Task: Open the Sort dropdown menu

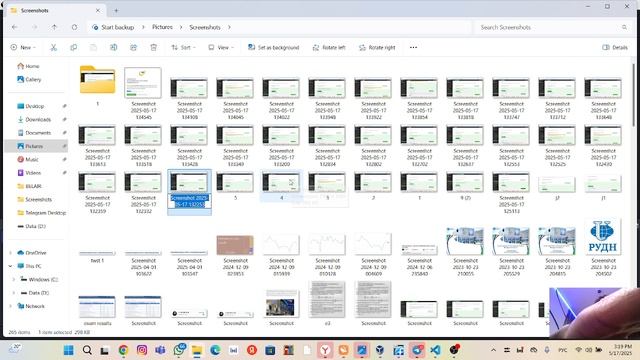Action: click(183, 47)
